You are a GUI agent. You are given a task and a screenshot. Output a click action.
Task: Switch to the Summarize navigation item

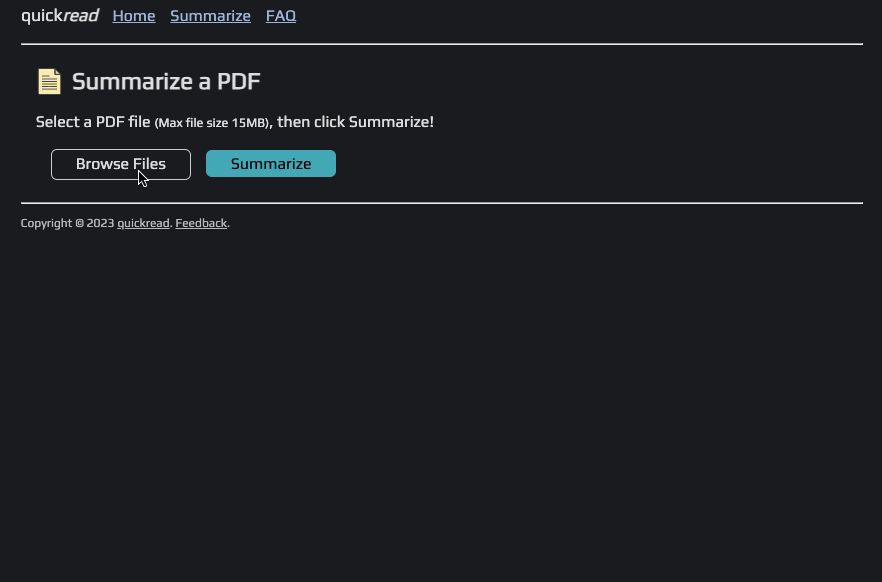pos(210,16)
